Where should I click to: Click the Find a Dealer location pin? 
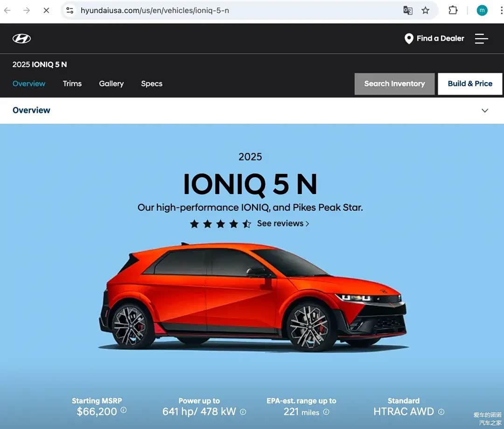coord(408,39)
